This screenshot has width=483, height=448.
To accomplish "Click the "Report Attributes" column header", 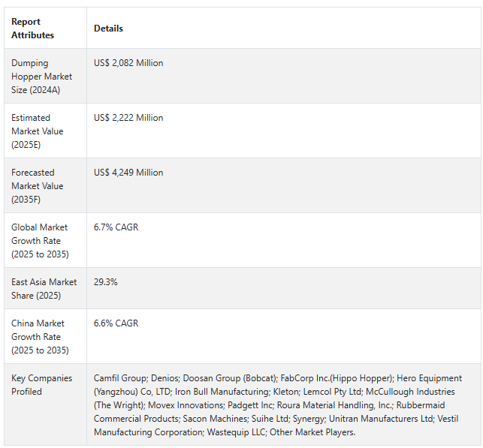I will (33, 29).
